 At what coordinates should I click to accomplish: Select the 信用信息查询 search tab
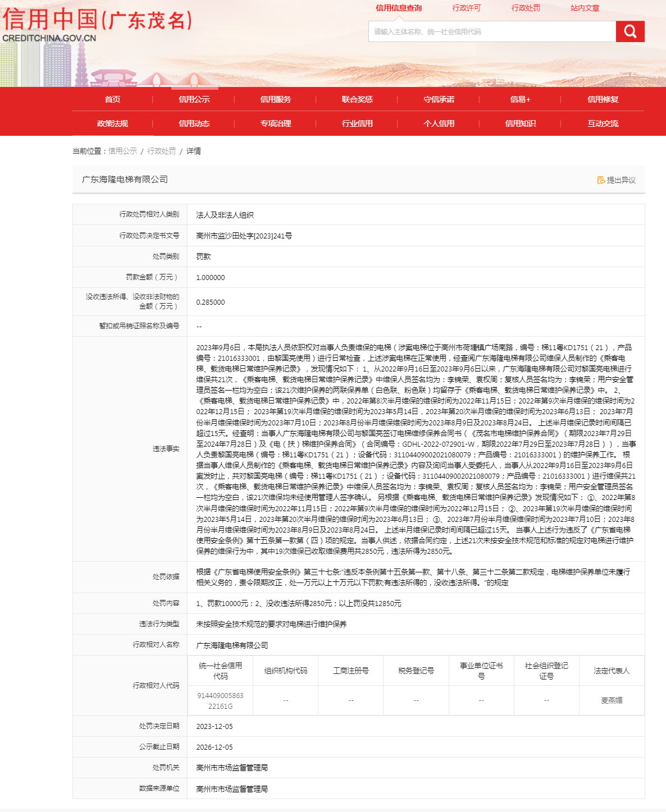pos(399,8)
